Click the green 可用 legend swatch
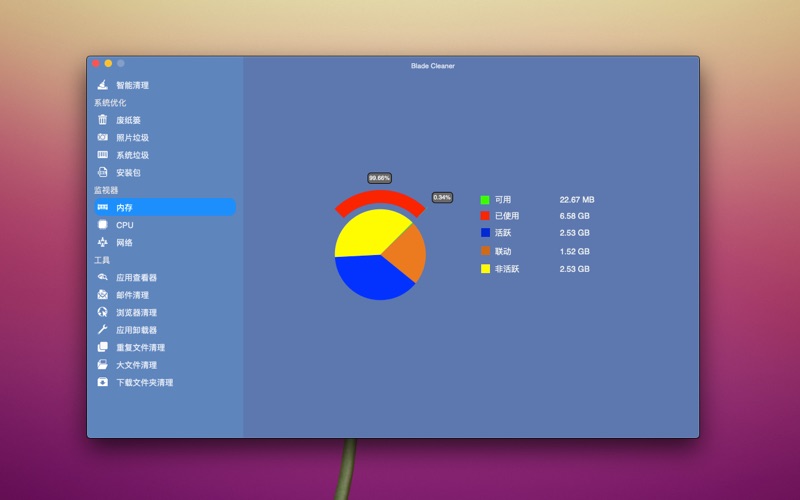Viewport: 800px width, 500px height. 485,199
